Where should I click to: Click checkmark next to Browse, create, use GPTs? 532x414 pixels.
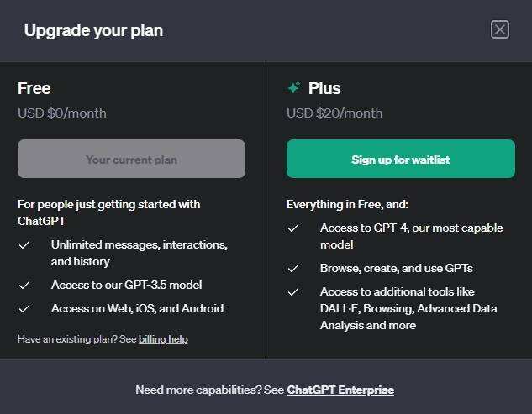click(x=293, y=269)
